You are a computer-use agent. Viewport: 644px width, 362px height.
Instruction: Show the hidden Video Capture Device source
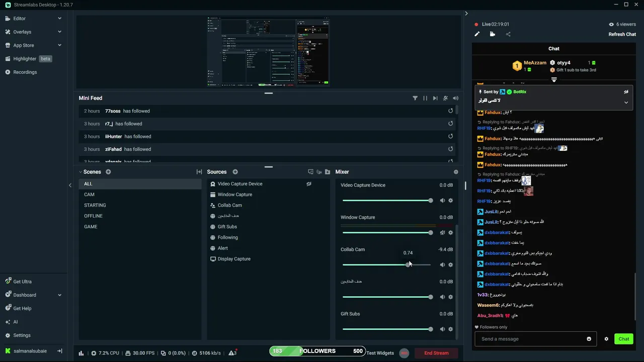pos(309,184)
